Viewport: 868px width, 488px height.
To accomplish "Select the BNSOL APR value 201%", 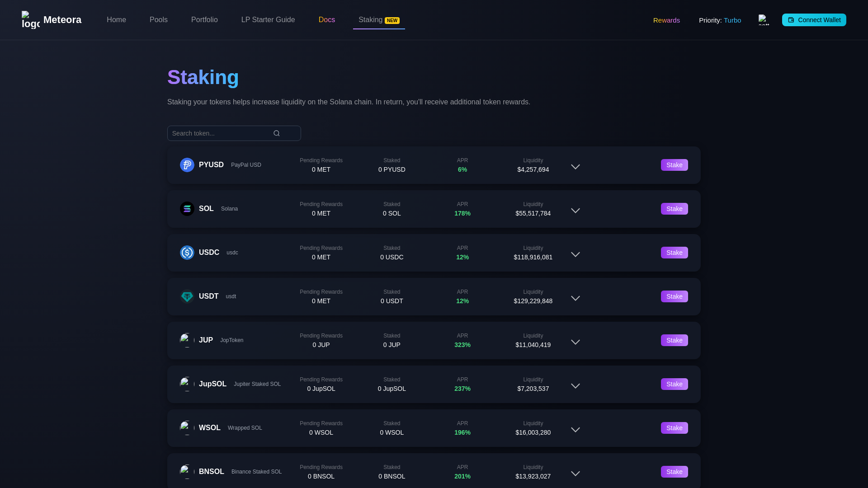I will (x=462, y=476).
